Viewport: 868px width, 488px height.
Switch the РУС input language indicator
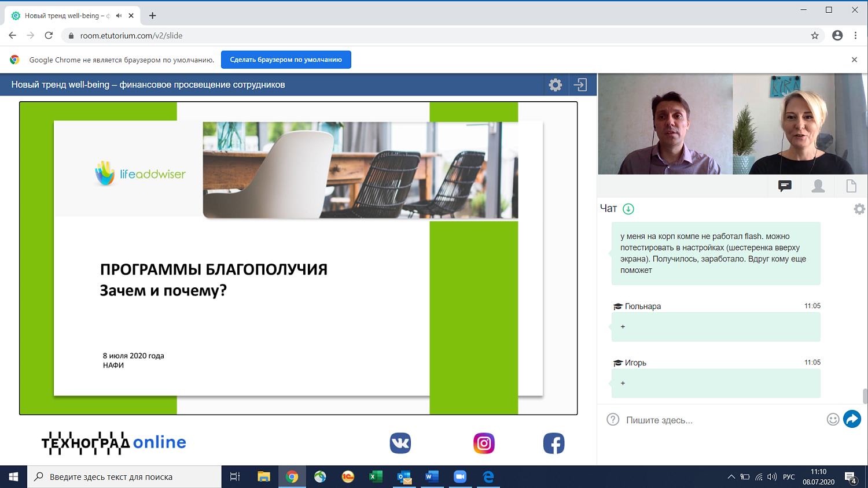click(x=789, y=477)
